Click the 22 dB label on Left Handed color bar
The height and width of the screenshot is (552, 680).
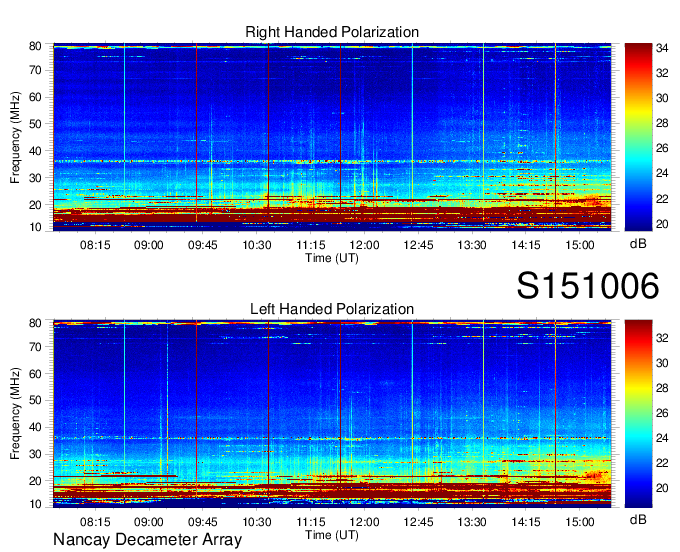click(662, 463)
